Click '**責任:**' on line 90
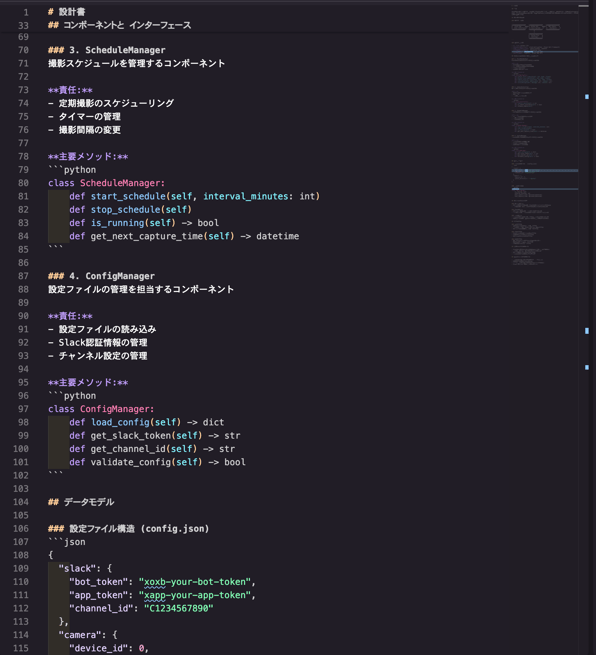 (70, 316)
